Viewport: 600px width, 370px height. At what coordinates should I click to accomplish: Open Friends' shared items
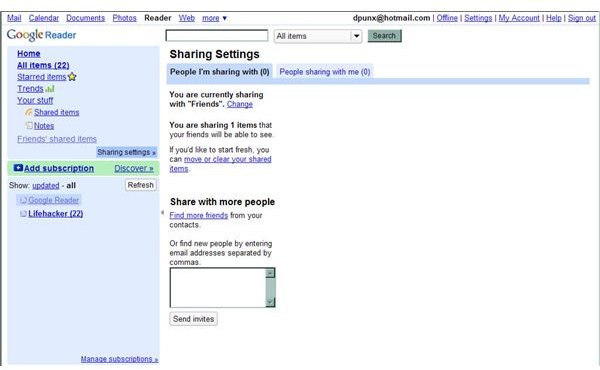[57, 139]
